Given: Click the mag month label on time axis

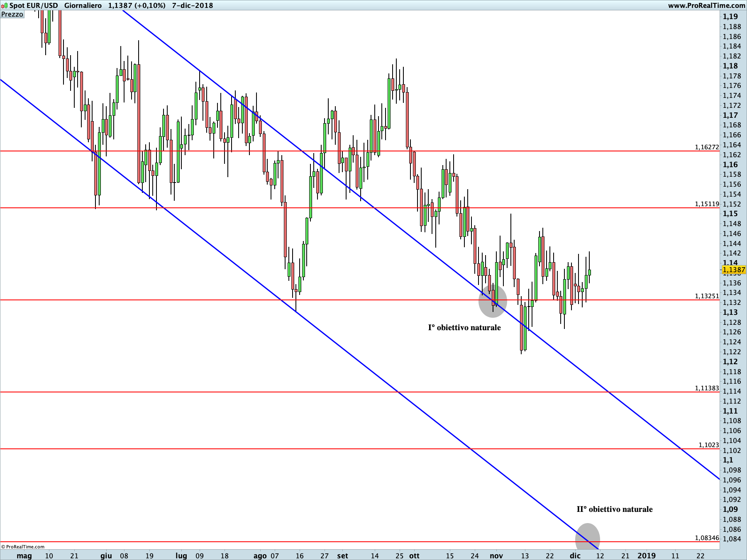Looking at the screenshot, I should (x=24, y=555).
